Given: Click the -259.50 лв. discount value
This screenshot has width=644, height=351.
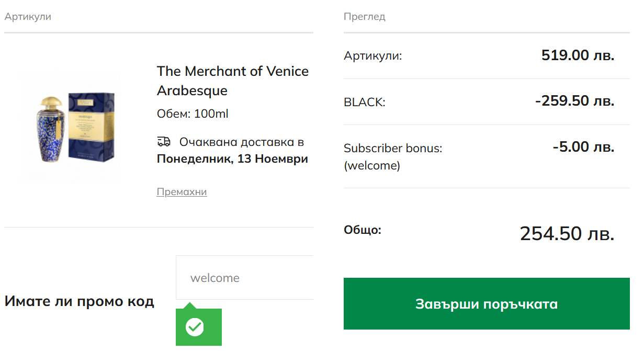Looking at the screenshot, I should tap(574, 101).
